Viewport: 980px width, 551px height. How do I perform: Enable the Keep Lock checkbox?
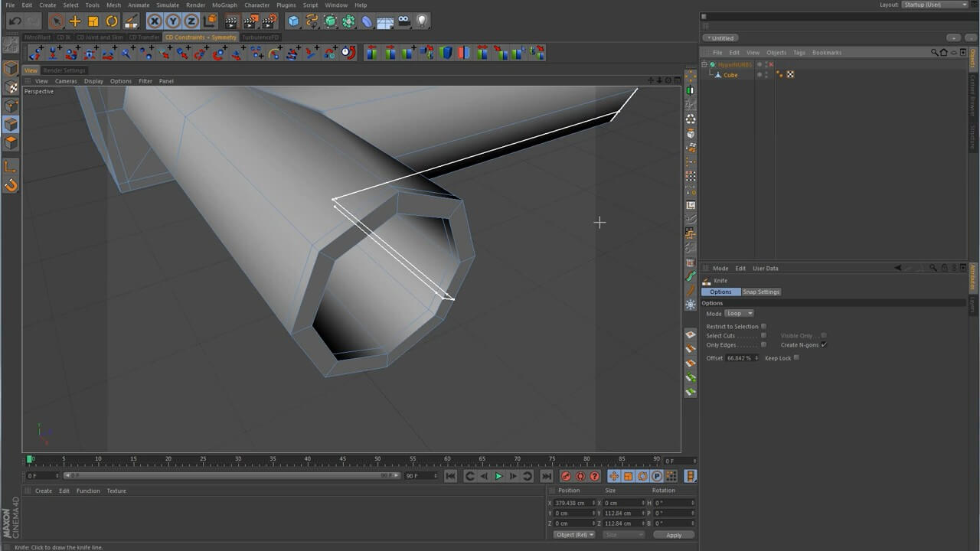pos(796,358)
